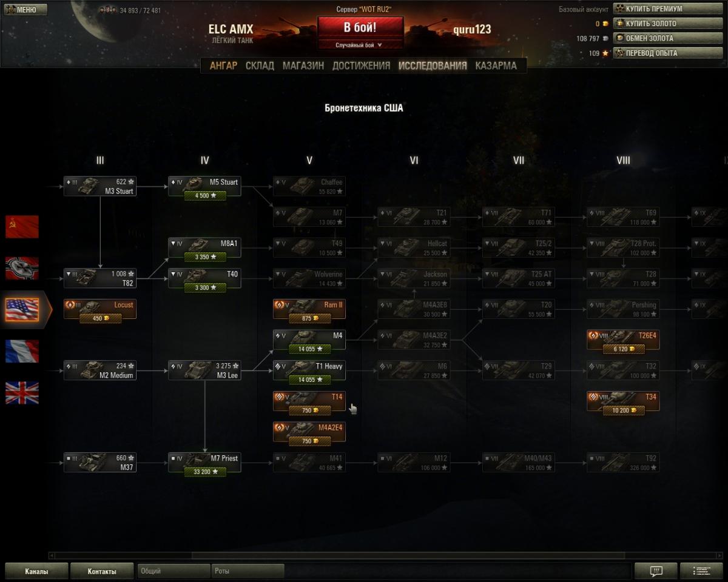Click ОБМЕН ЗОЛОТА button
Viewport: 728px width, 582px height.
click(652, 38)
